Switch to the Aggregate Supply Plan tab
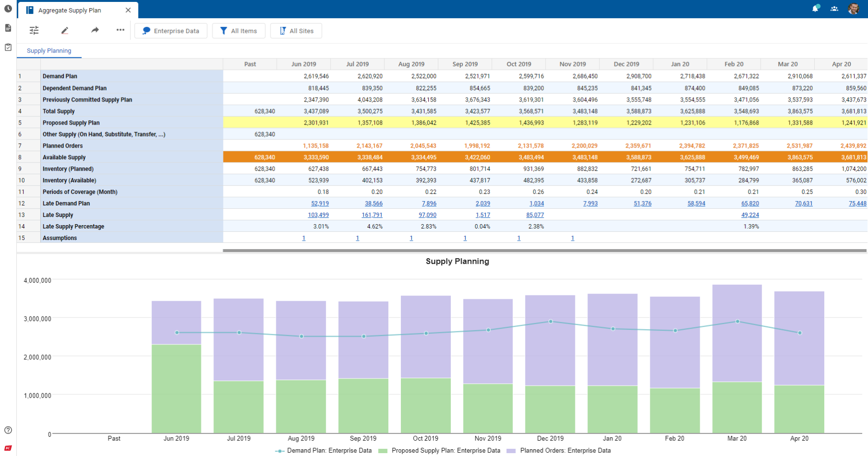 coord(70,10)
